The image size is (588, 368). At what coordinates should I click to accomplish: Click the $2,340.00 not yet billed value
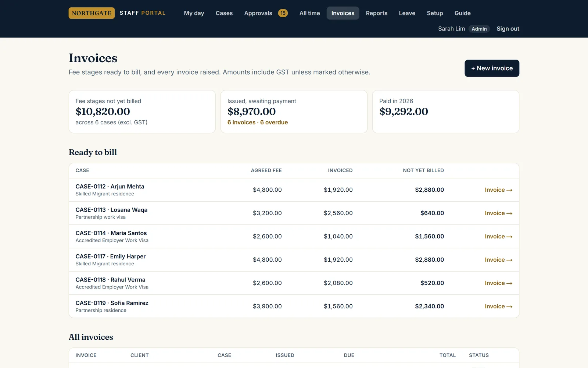point(429,306)
